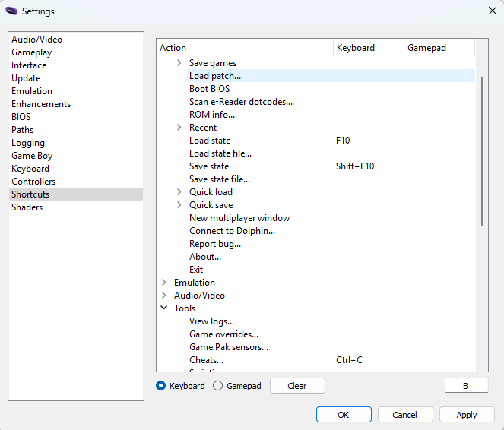Click the shortcut key input field showing B

pos(465,386)
